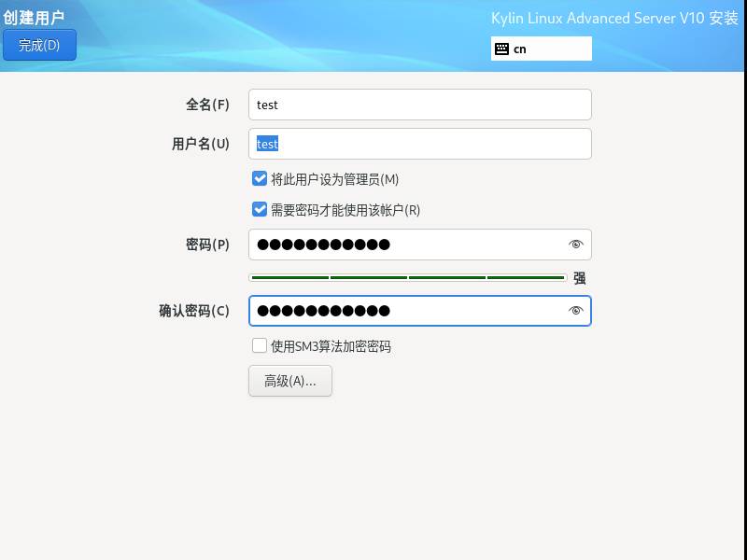Screen dimensions: 747x560
Task: Click the 全名(F) label
Action: tap(207, 105)
